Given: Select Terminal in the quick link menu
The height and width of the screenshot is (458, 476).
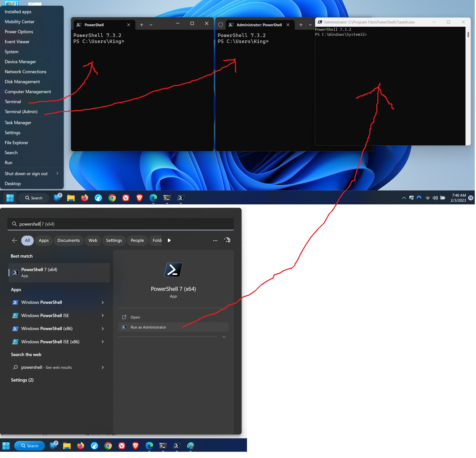Looking at the screenshot, I should (32, 102).
